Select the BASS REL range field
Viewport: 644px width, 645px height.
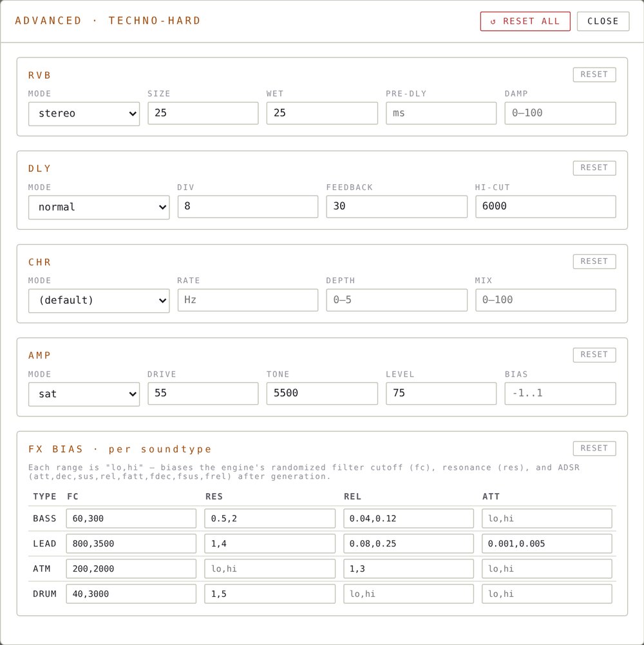click(x=409, y=518)
